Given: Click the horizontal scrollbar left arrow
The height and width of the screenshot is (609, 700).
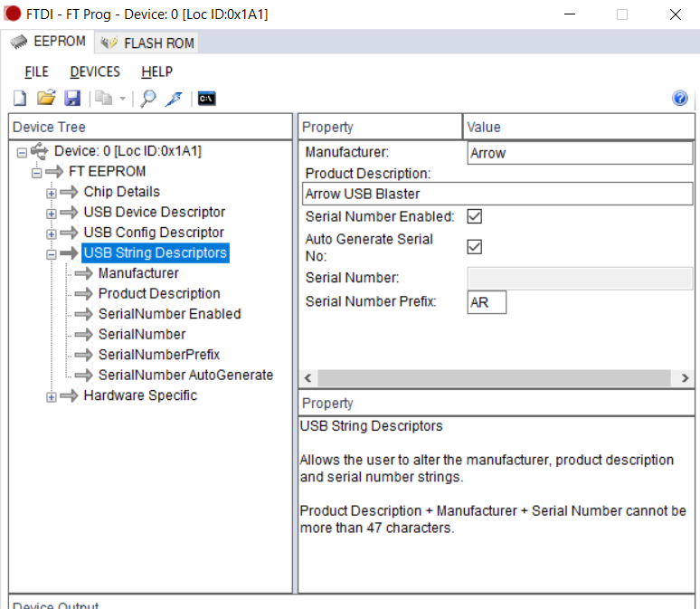Looking at the screenshot, I should 308,378.
